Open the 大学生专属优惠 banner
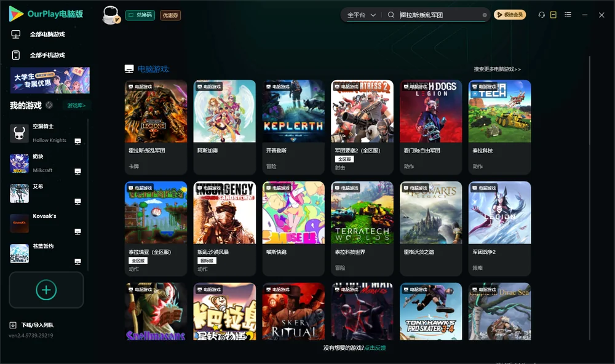615x364 pixels. (x=50, y=81)
